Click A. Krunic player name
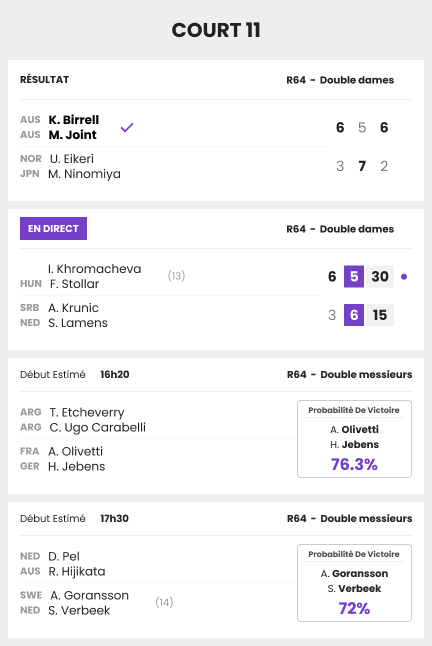Viewport: 432px width, 646px height. pos(73,308)
